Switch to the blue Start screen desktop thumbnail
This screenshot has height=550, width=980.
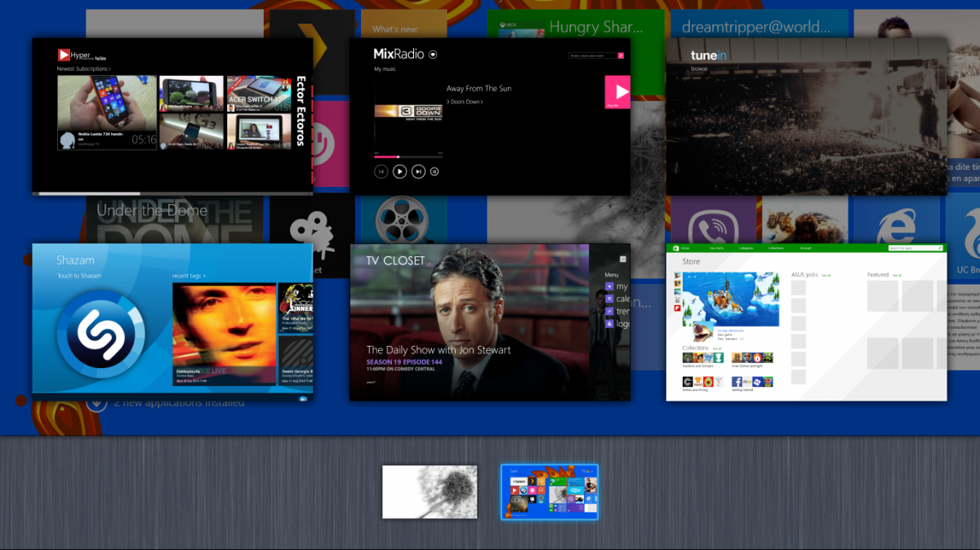[550, 492]
